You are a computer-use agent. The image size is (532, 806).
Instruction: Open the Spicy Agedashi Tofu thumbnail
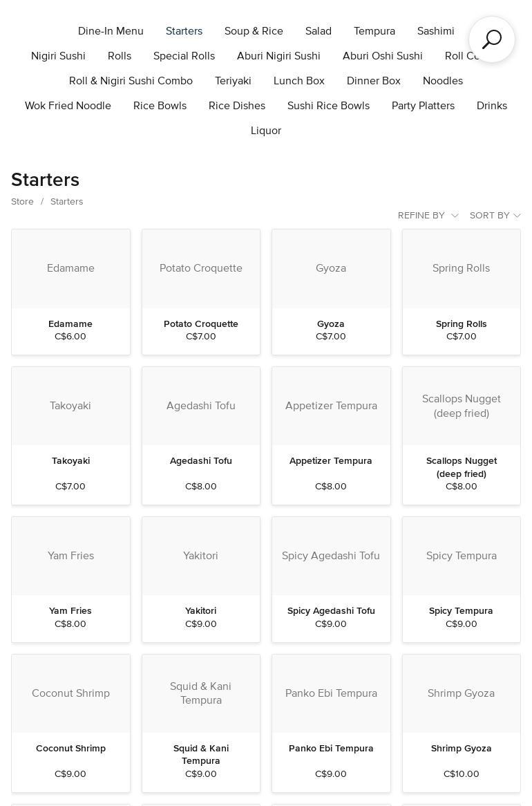[331, 556]
